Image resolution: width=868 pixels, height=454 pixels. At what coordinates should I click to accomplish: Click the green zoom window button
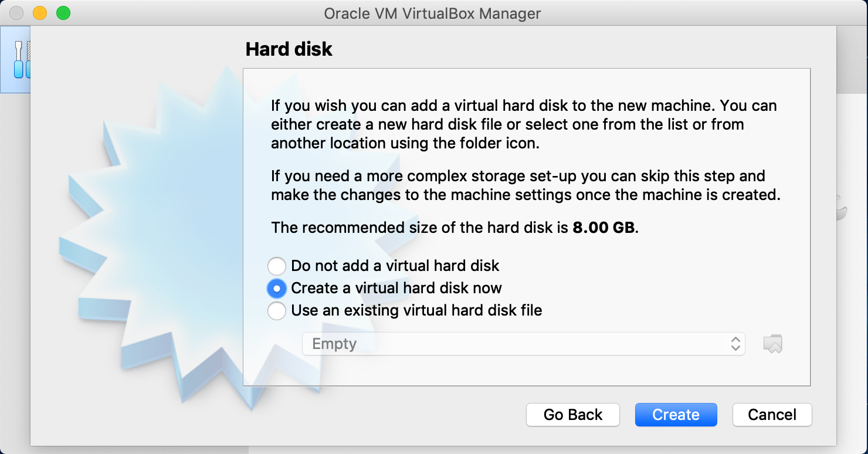(63, 13)
